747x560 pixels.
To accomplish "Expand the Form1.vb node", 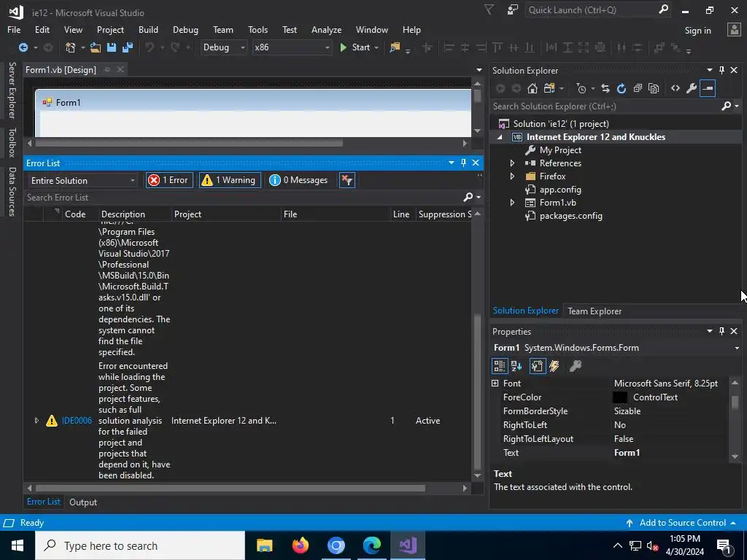I will coord(512,203).
